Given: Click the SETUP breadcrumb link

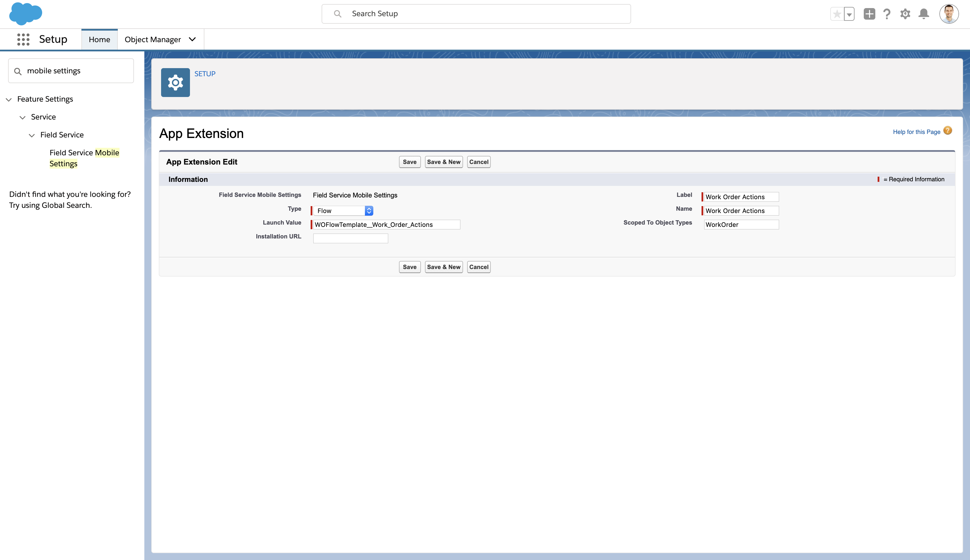Looking at the screenshot, I should click(205, 74).
